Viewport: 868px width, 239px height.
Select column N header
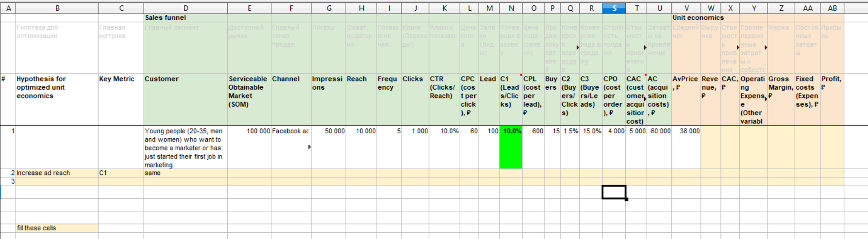pyautogui.click(x=511, y=8)
